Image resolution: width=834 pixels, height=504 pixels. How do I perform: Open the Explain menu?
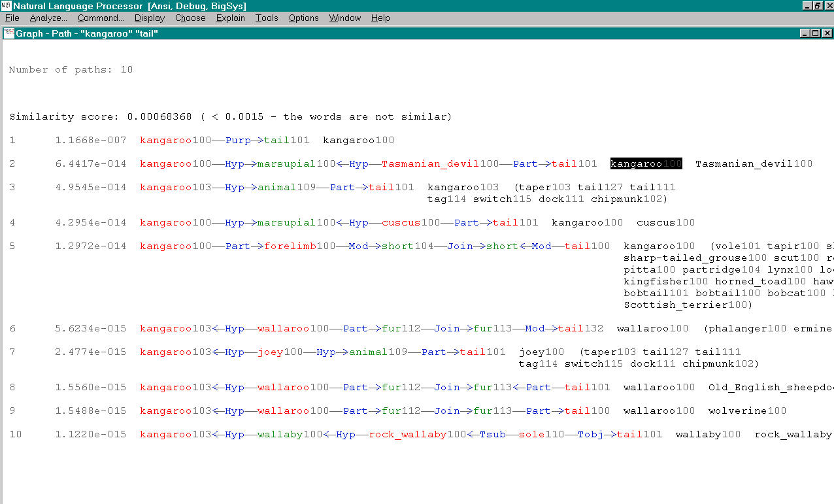pyautogui.click(x=230, y=18)
